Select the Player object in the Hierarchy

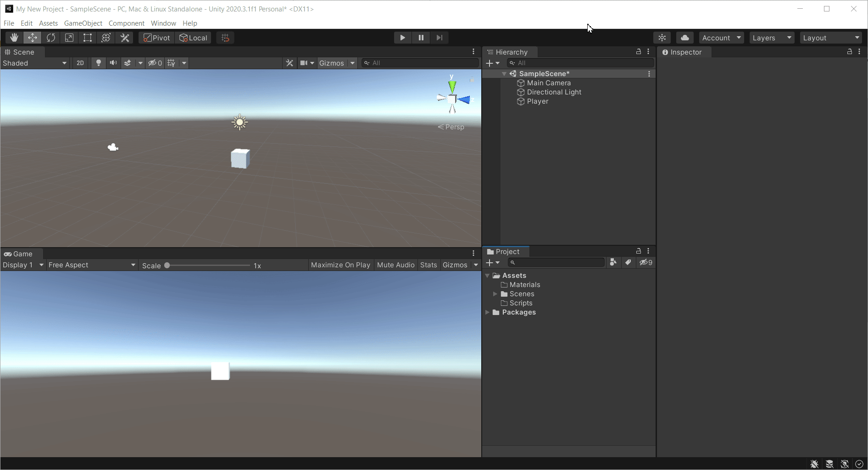click(537, 101)
